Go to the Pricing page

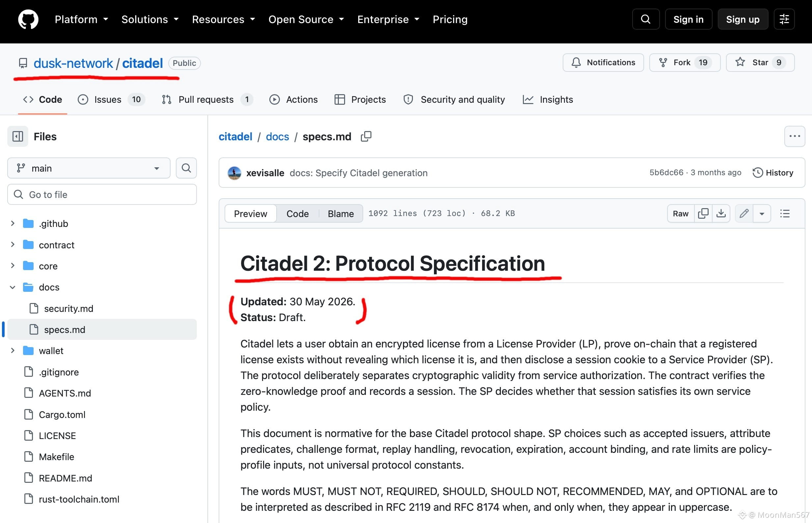tap(450, 19)
